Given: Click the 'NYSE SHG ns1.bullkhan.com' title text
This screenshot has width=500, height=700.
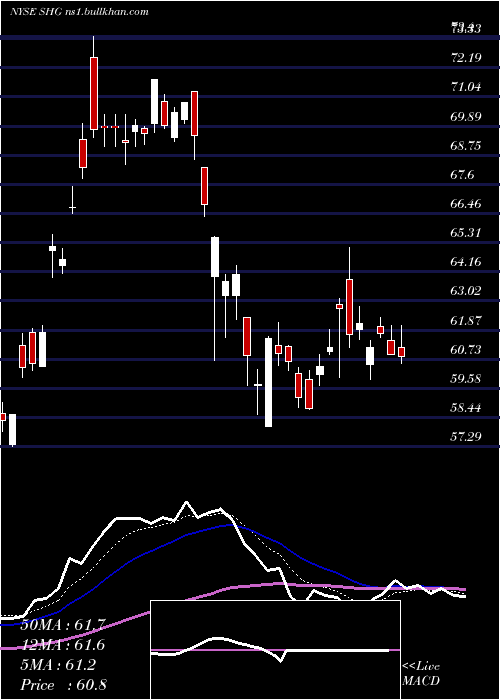Looking at the screenshot, I should coord(79,12).
